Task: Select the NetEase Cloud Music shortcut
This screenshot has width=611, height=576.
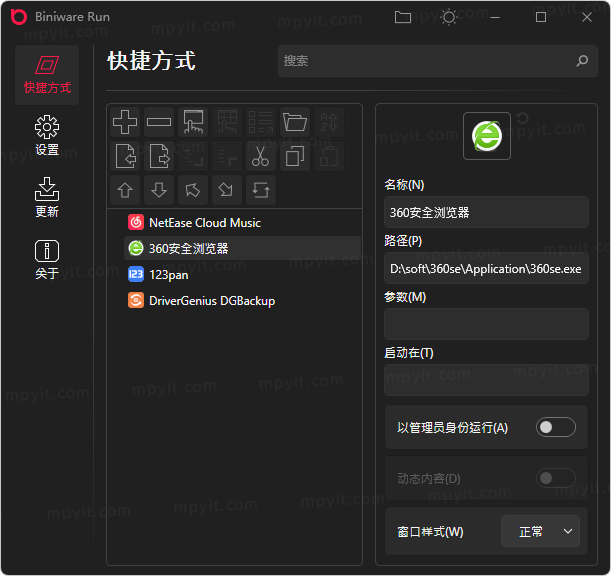Action: pyautogui.click(x=242, y=223)
